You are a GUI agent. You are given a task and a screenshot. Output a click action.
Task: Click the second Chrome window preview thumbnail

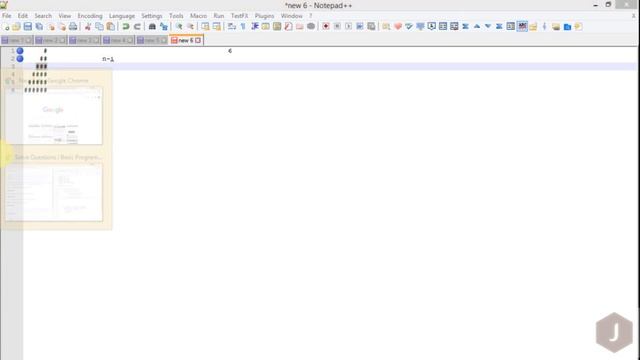tap(54, 192)
